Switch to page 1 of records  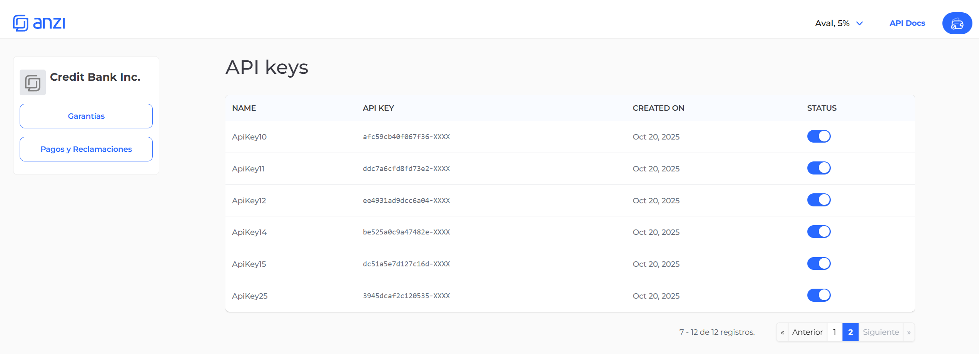834,332
